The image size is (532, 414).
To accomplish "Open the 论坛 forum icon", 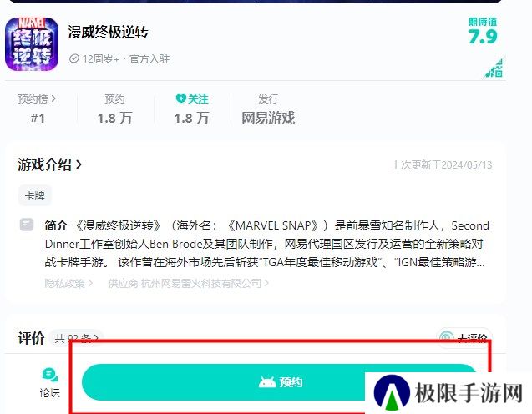I will point(49,382).
